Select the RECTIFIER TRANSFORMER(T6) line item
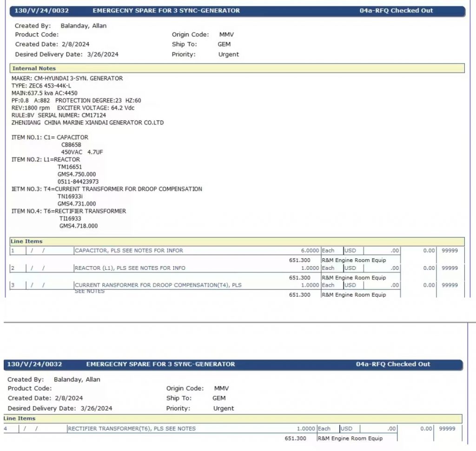Screen dimensions: 476x451 (132, 429)
